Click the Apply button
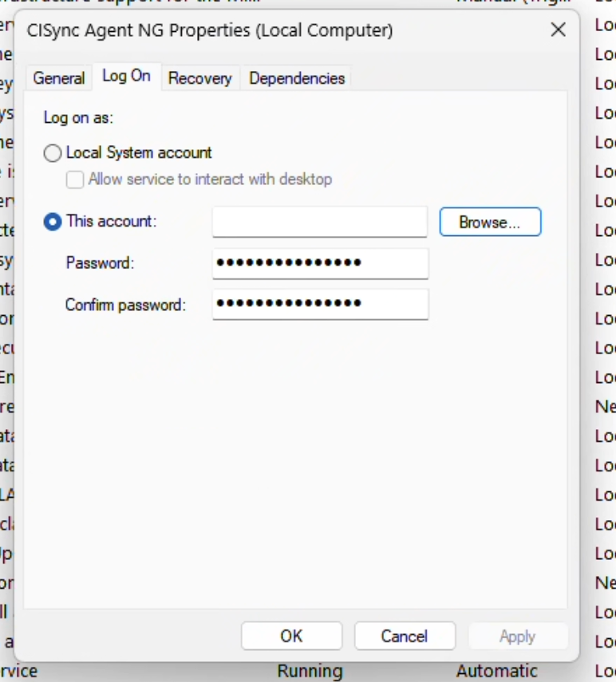616x682 pixels. pyautogui.click(x=518, y=636)
